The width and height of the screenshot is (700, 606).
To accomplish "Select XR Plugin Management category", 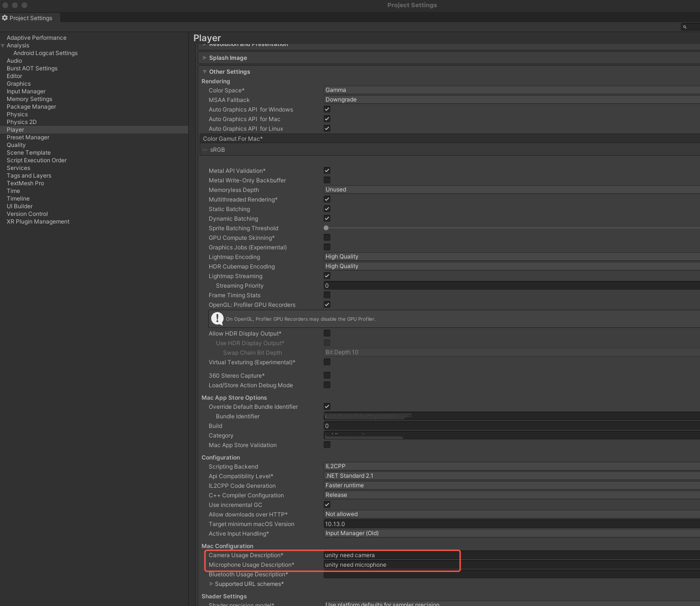I will tap(38, 222).
